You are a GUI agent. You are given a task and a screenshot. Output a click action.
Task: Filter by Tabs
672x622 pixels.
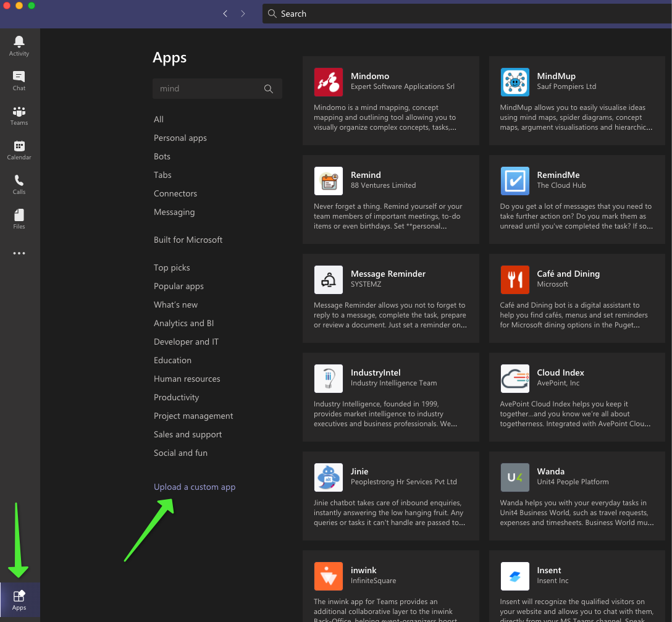pos(162,175)
